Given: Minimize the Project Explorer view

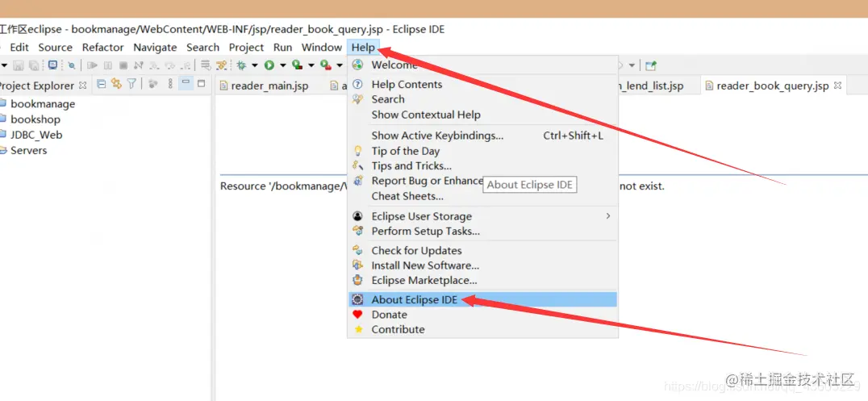Looking at the screenshot, I should coord(186,83).
